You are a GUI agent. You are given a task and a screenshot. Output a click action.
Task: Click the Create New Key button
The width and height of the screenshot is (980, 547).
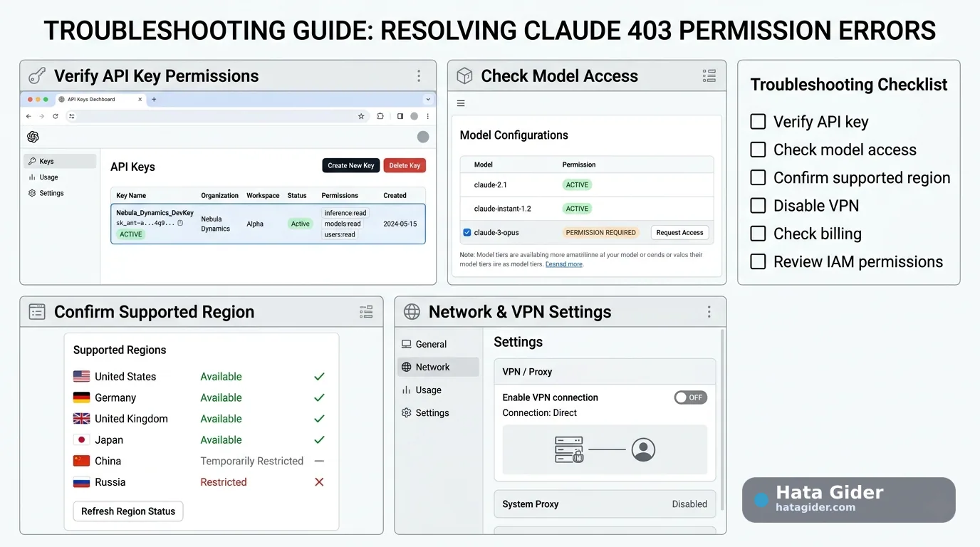[350, 165]
